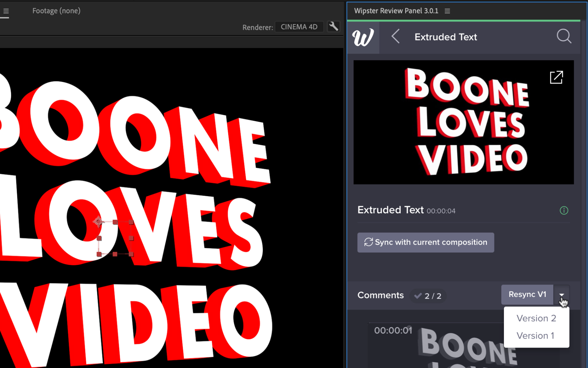Click the CINEMA 4D renderer selector

[299, 27]
